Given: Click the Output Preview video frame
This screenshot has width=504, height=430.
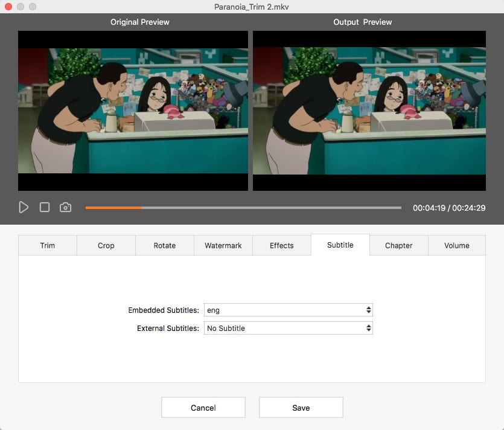Looking at the screenshot, I should 370,111.
